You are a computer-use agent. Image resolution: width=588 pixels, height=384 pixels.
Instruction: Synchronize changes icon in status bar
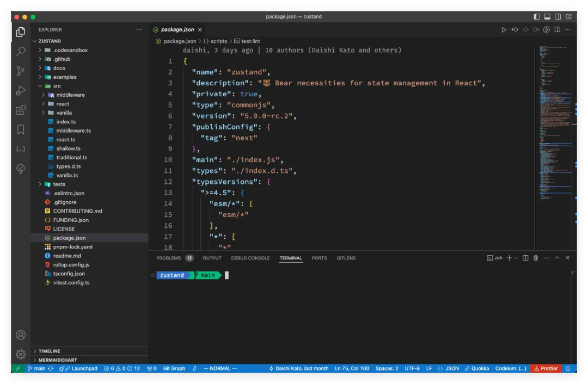(x=51, y=369)
